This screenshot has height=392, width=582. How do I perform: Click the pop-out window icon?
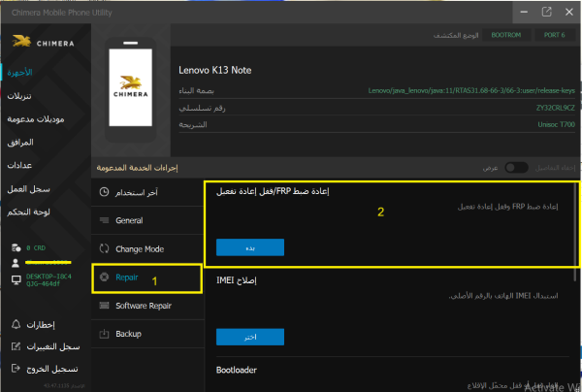pyautogui.click(x=546, y=13)
